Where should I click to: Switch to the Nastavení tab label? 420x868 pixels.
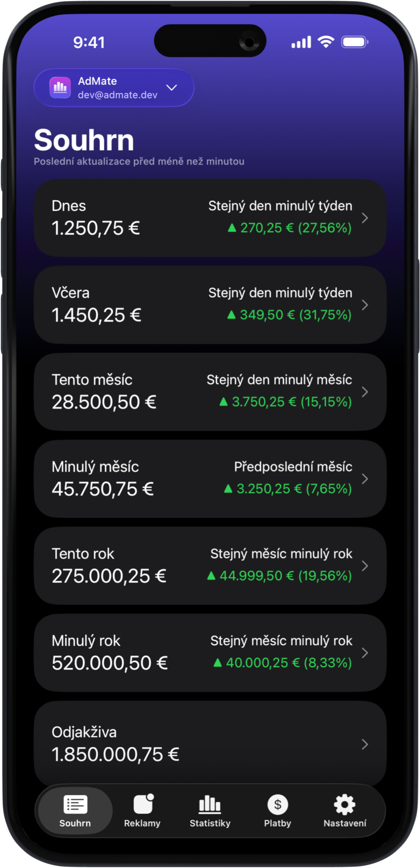point(345,823)
